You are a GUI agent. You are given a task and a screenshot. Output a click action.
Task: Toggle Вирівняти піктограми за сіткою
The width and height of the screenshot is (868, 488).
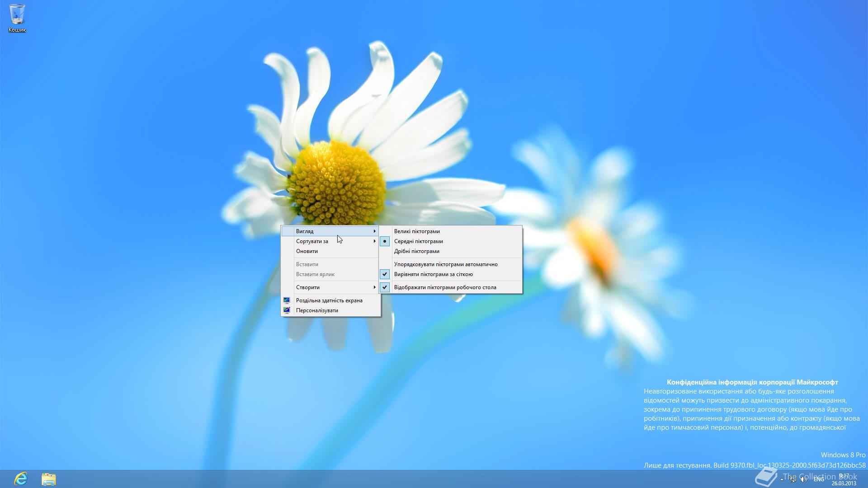(450, 274)
